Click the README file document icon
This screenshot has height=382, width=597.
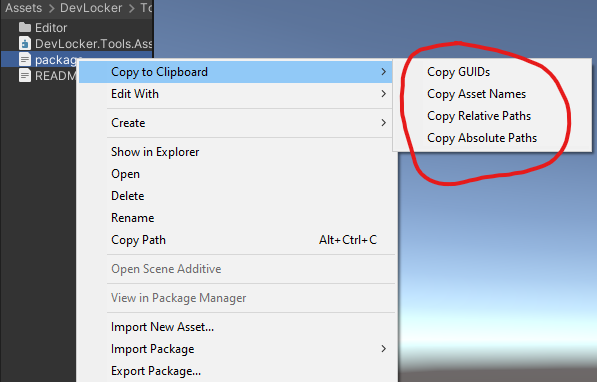point(25,75)
